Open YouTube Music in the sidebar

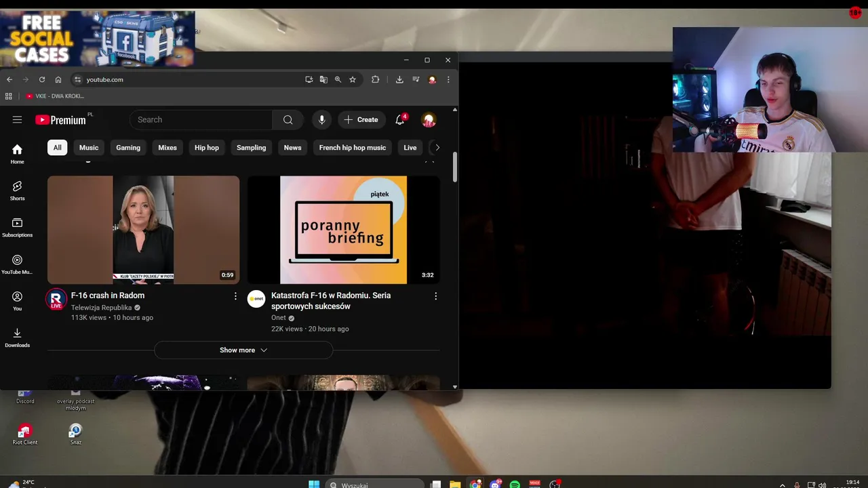point(17,264)
